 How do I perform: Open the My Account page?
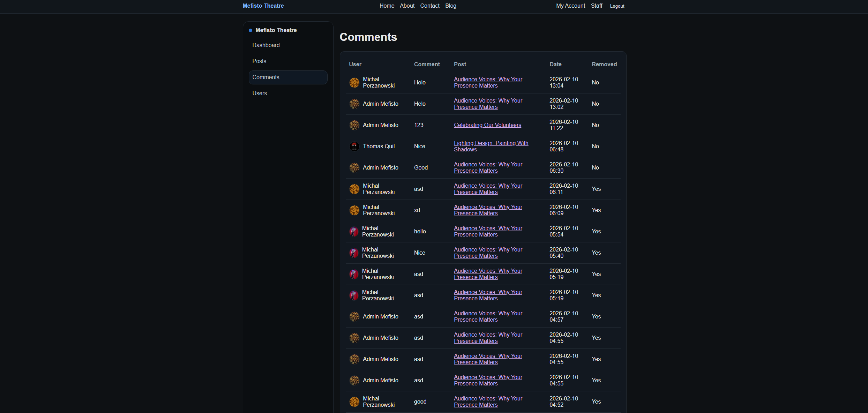pyautogui.click(x=570, y=6)
